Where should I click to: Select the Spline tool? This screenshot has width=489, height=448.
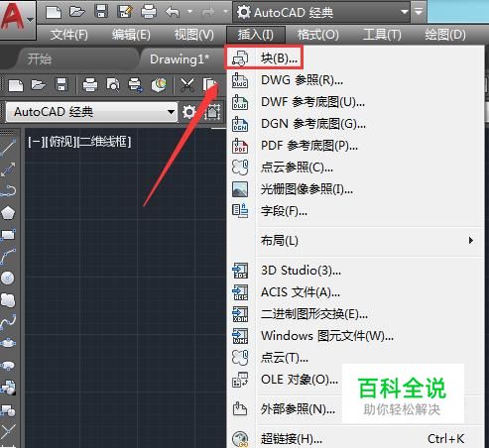[x=8, y=321]
